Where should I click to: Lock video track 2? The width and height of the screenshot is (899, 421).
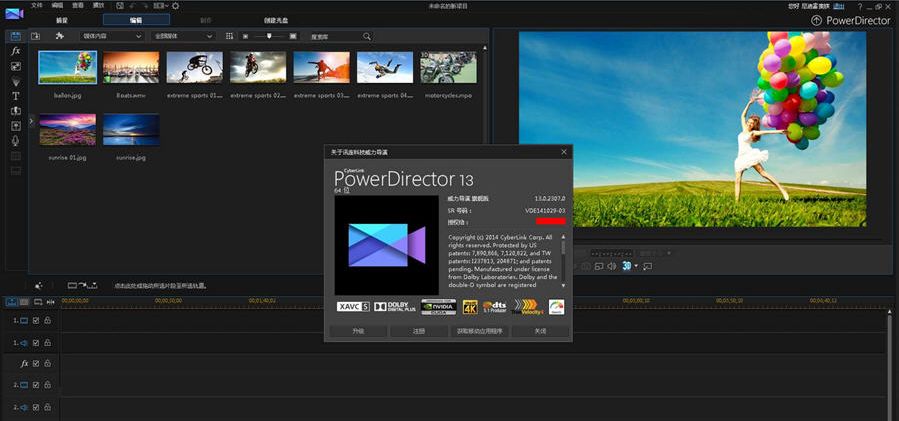click(x=48, y=385)
